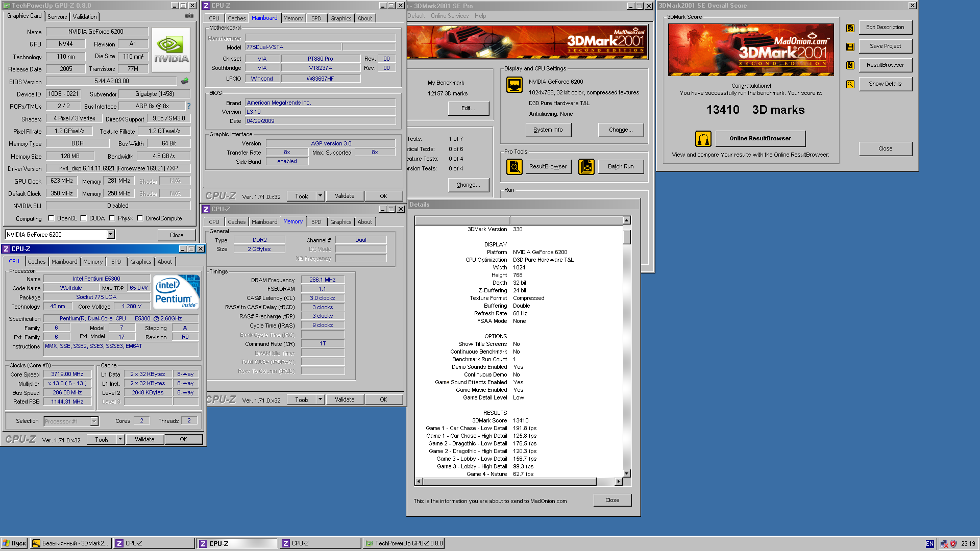Open Caches tab in bottom-left CPU-Z window

click(x=37, y=262)
